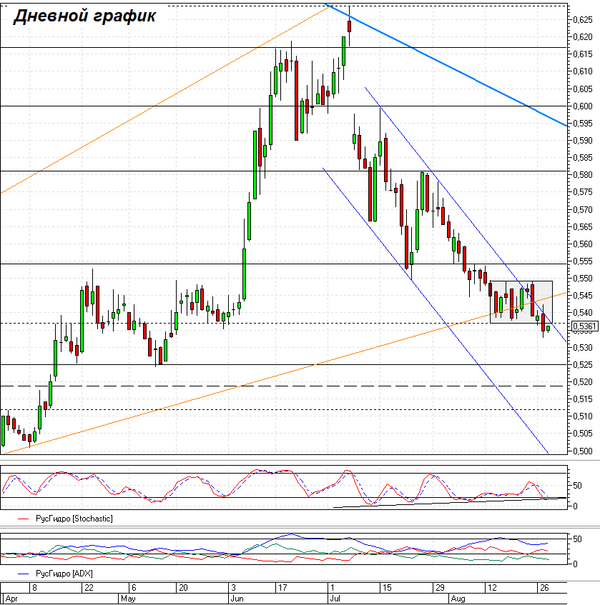Click the Apr month label on time axis
The height and width of the screenshot is (605, 600).
pos(12,599)
